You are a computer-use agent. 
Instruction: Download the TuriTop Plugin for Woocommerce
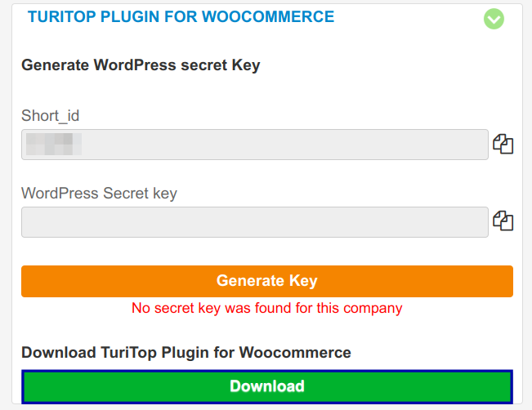[267, 386]
